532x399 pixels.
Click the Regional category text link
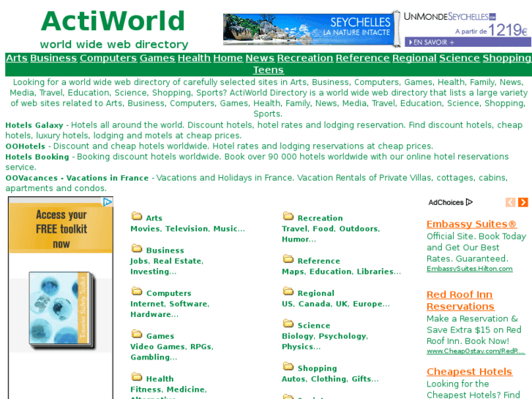(x=316, y=293)
